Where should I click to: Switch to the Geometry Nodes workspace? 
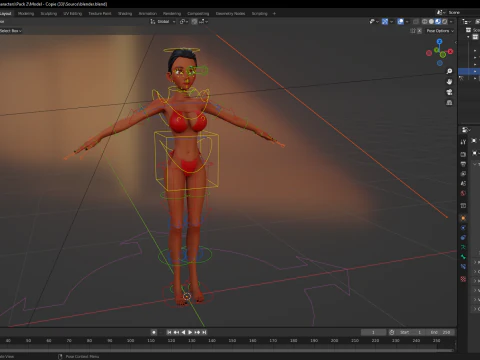point(230,14)
